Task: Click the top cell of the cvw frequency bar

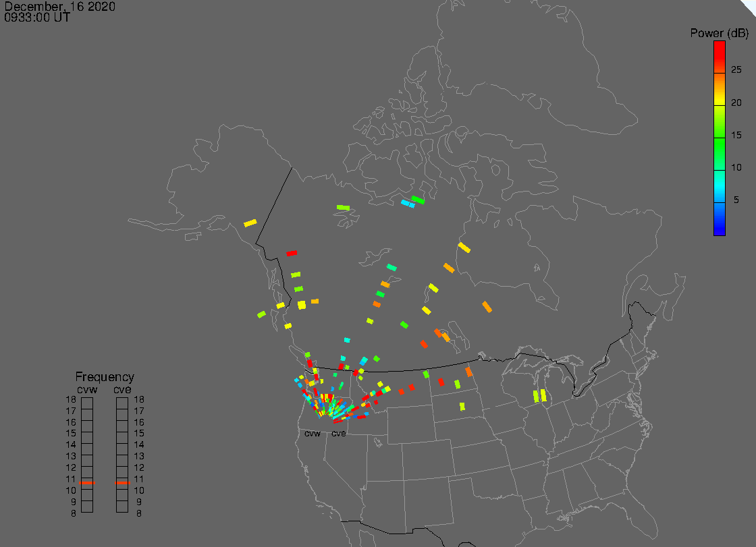Action: pos(87,403)
